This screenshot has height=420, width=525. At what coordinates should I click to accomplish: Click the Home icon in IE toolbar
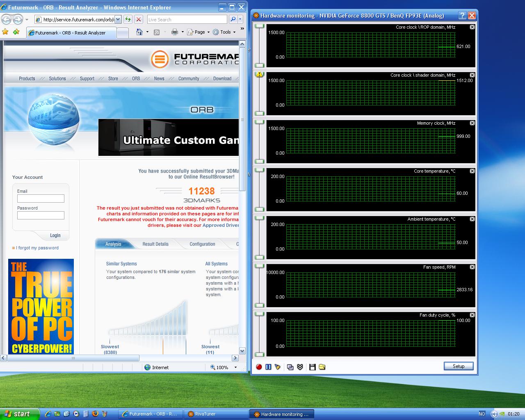tap(139, 32)
